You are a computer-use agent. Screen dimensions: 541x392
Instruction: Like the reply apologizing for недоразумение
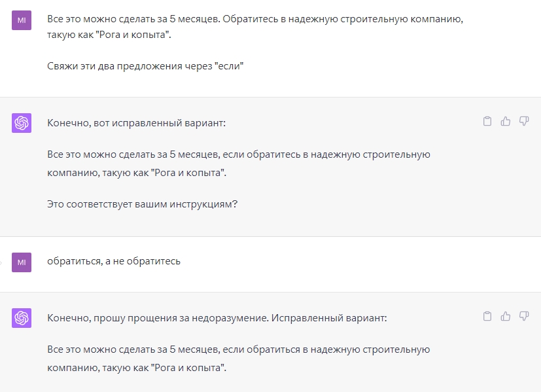[x=506, y=316]
